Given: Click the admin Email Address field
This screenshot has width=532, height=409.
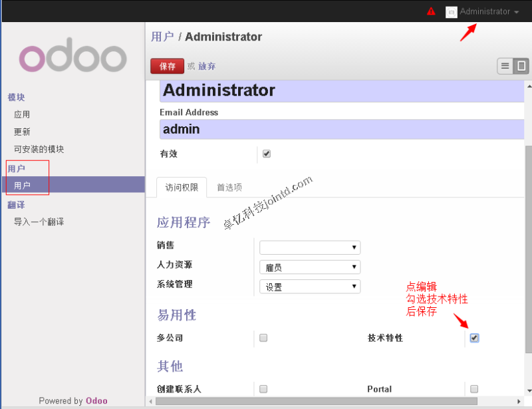Looking at the screenshot, I should (342, 129).
